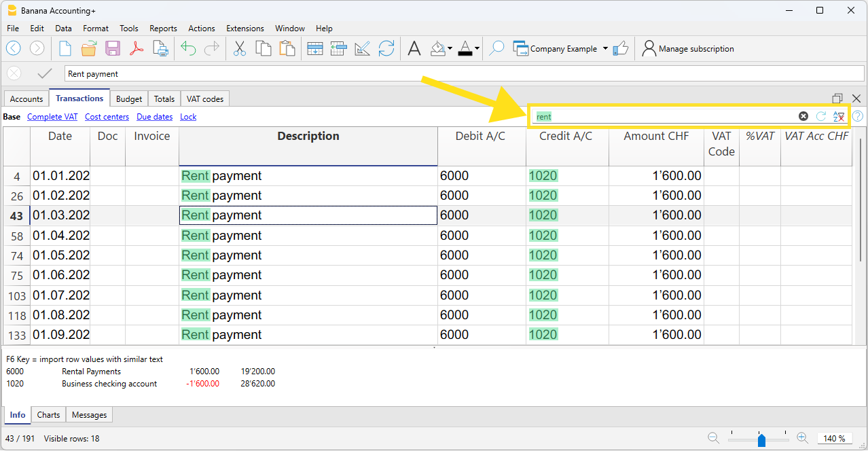
Task: Click the scissors Cut icon
Action: [239, 49]
